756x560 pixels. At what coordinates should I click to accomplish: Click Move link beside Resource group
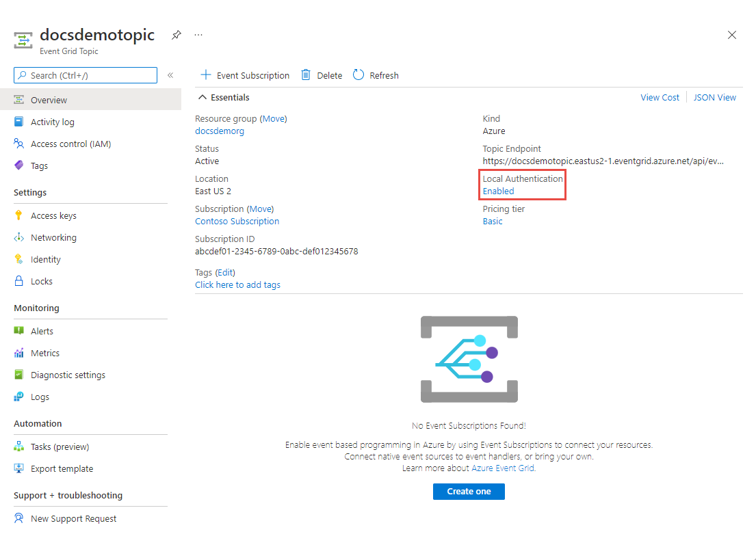click(x=274, y=118)
